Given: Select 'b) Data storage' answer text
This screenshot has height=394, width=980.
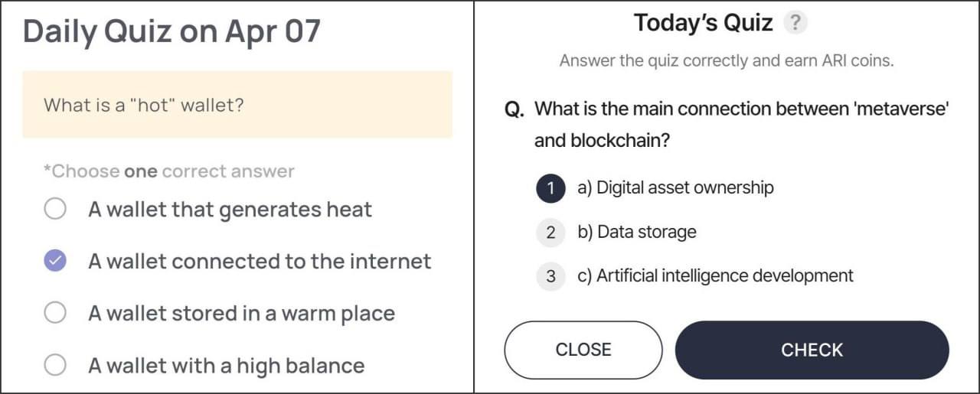Looking at the screenshot, I should (637, 232).
